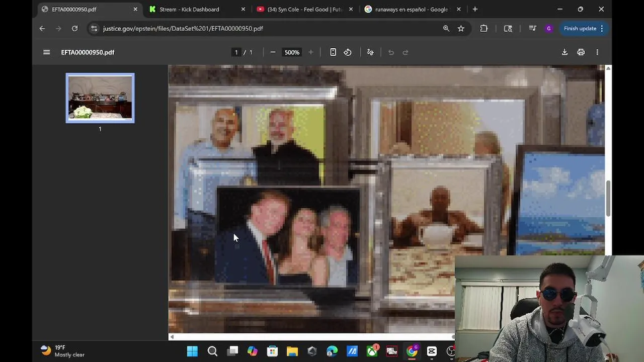
Task: Reload the current page
Action: (x=74, y=29)
